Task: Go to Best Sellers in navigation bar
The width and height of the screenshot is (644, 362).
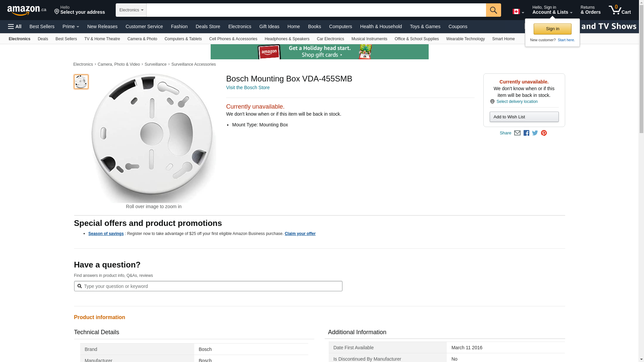Action: (x=42, y=26)
